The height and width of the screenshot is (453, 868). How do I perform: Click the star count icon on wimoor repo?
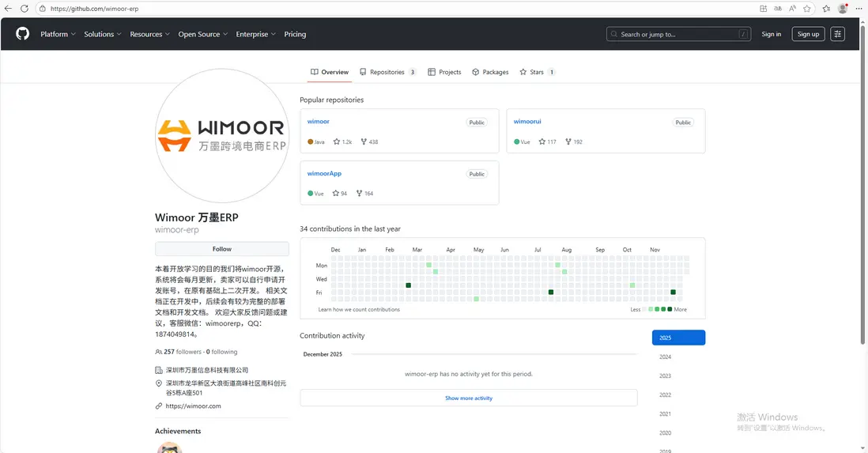pos(337,142)
